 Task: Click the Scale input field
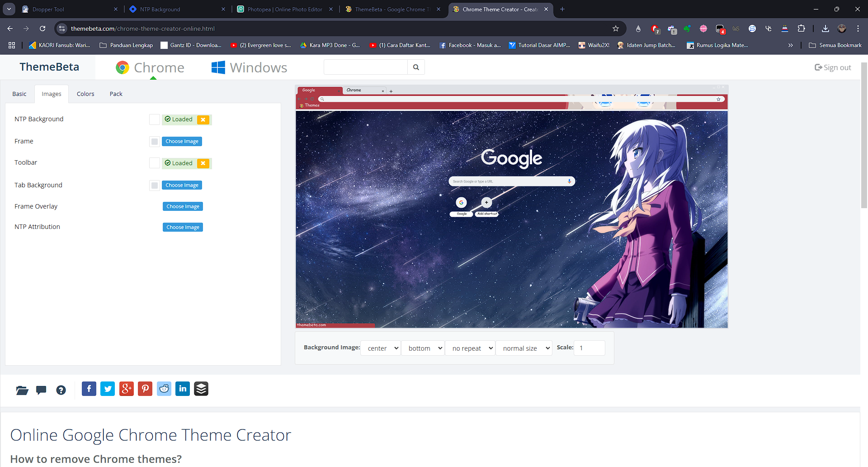pyautogui.click(x=590, y=348)
